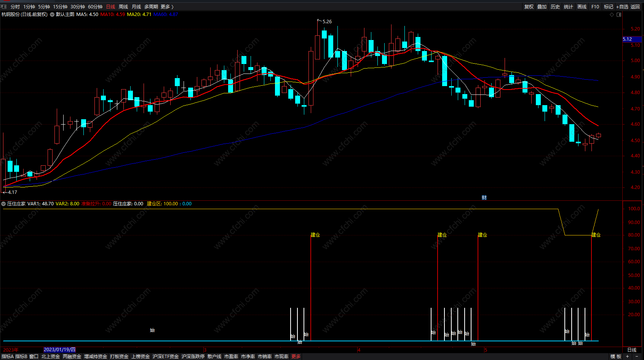Choose the 市净率 indicator
Screen dimensions: 644x360
click(248, 357)
